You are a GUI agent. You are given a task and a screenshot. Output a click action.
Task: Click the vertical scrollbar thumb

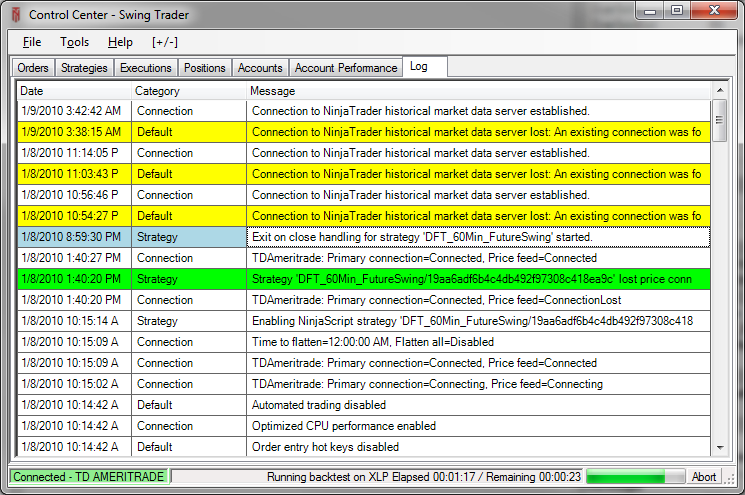pyautogui.click(x=720, y=120)
